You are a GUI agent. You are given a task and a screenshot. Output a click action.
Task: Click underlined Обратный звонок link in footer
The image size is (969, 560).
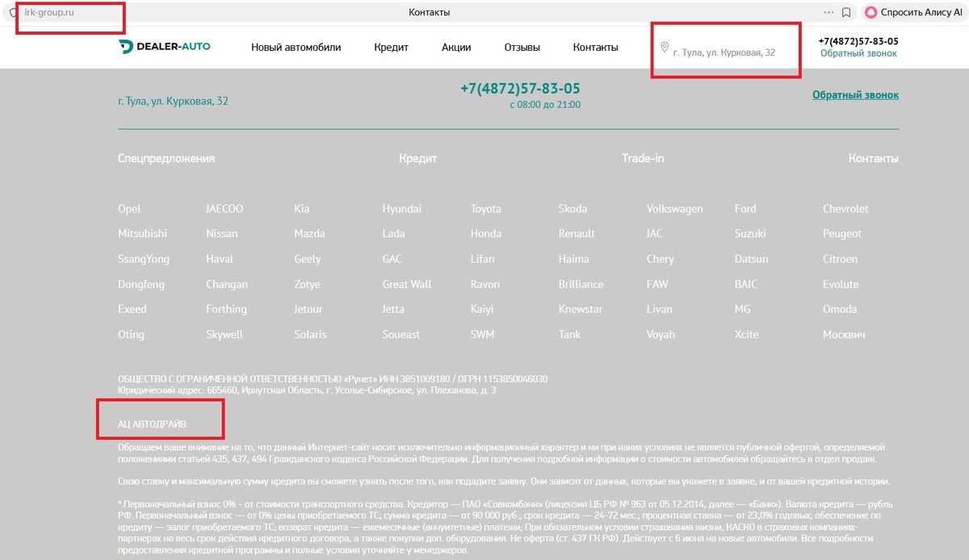pos(855,95)
